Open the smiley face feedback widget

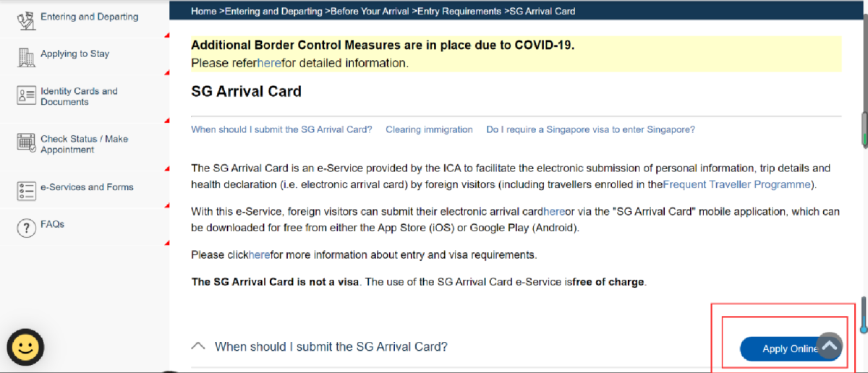coord(25,348)
